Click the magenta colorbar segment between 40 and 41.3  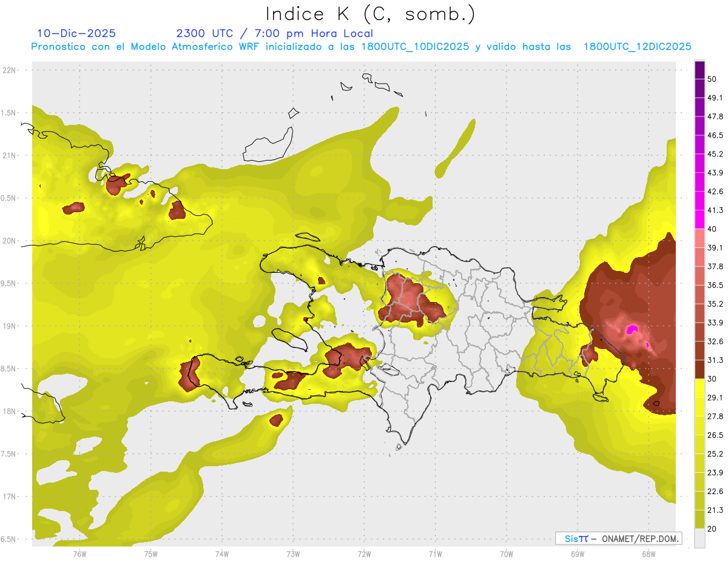tap(699, 219)
